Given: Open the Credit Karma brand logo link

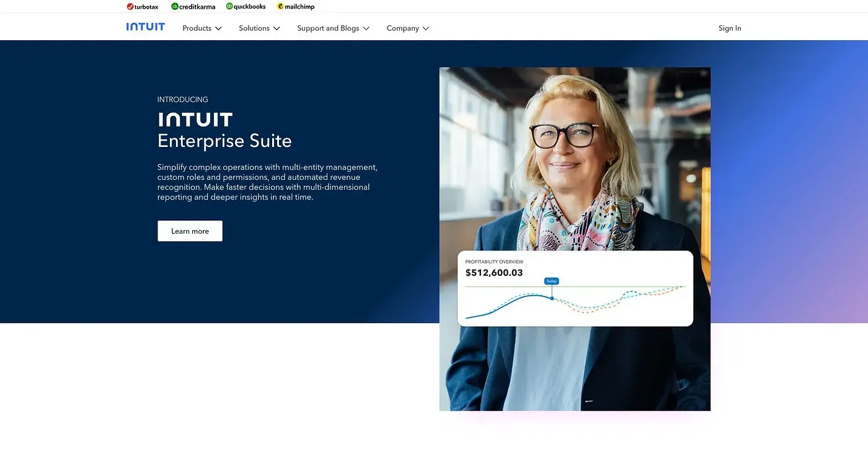Looking at the screenshot, I should 193,6.
